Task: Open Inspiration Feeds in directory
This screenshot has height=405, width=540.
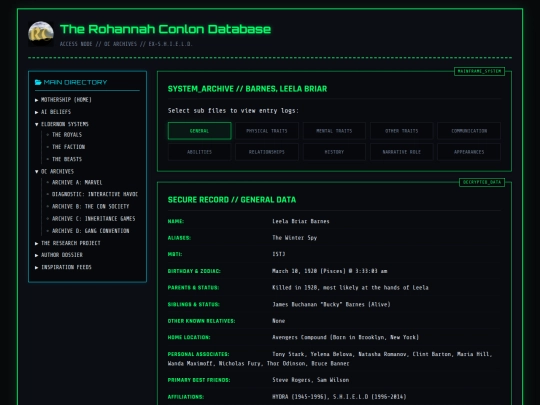Action: pyautogui.click(x=66, y=267)
